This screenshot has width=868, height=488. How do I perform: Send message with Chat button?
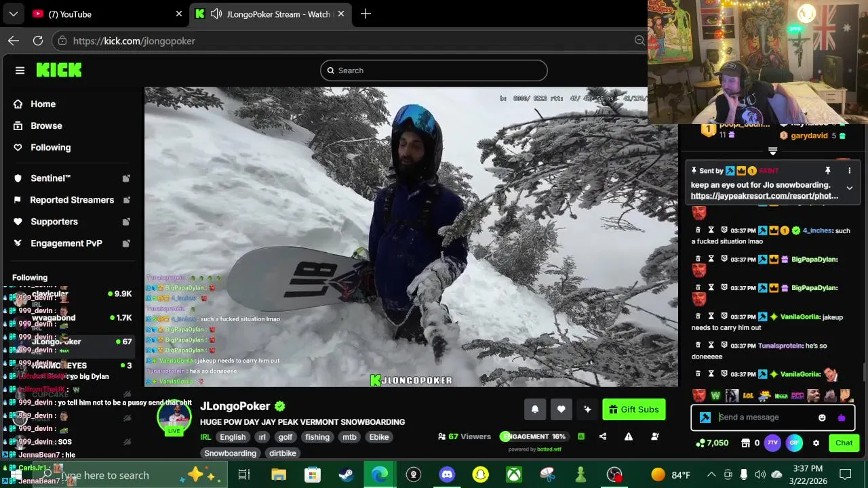point(844,443)
